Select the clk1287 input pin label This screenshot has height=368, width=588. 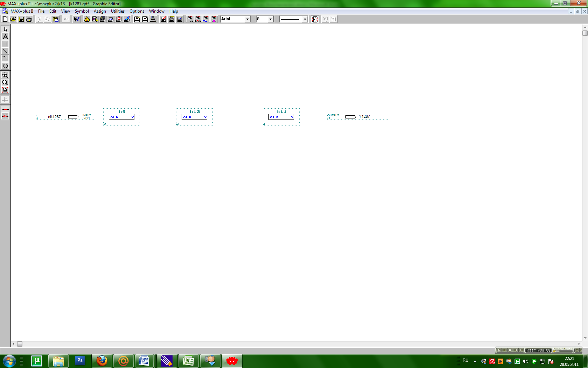coord(54,117)
